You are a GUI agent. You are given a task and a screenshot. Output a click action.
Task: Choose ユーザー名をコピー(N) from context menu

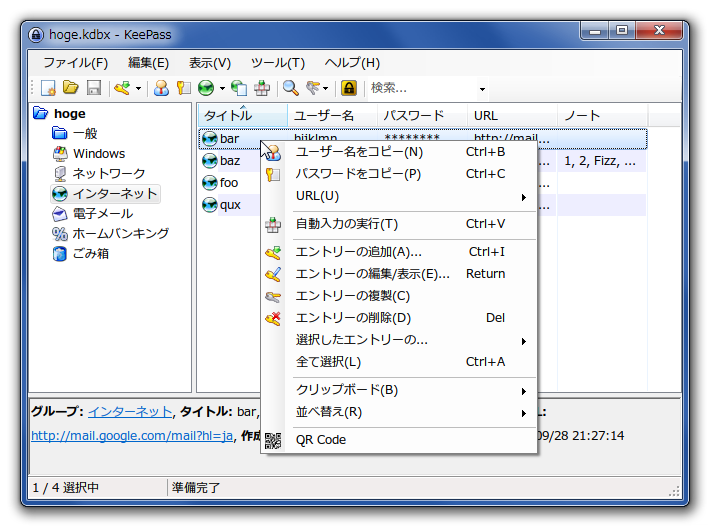[x=399, y=152]
